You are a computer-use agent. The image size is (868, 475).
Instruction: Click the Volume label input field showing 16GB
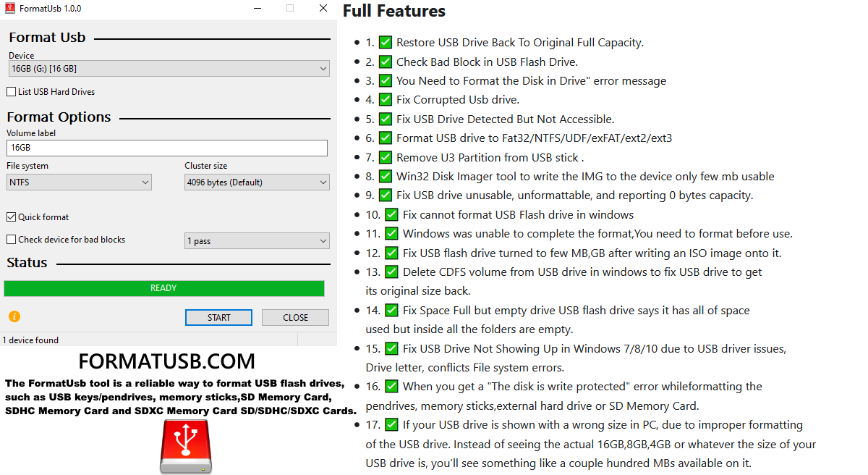click(166, 148)
